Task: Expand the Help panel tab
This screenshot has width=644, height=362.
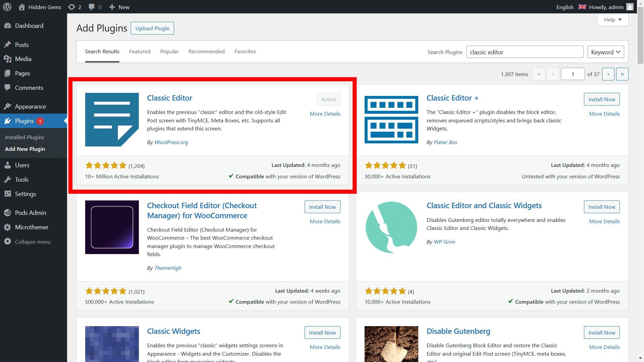Action: 612,19
